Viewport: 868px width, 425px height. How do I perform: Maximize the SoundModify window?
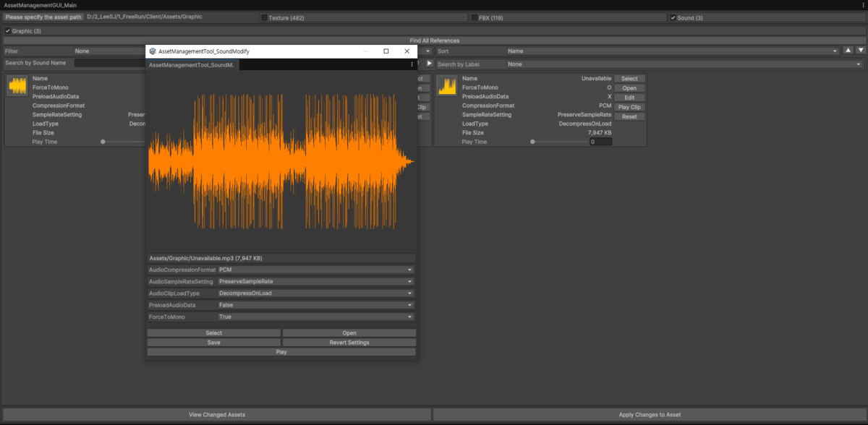(386, 51)
